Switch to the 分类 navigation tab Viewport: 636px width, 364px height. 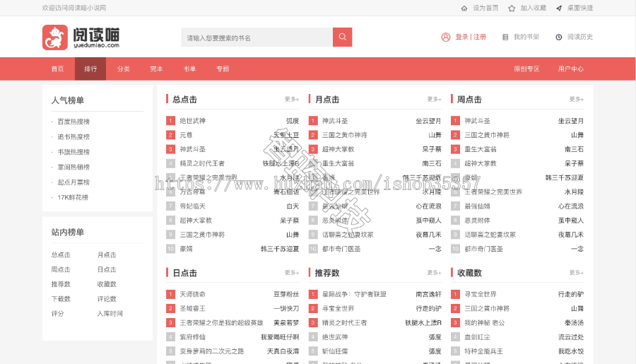click(x=124, y=69)
